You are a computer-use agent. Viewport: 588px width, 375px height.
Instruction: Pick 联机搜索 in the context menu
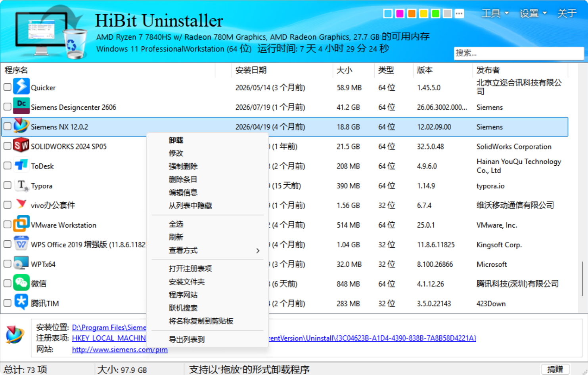pyautogui.click(x=207, y=308)
